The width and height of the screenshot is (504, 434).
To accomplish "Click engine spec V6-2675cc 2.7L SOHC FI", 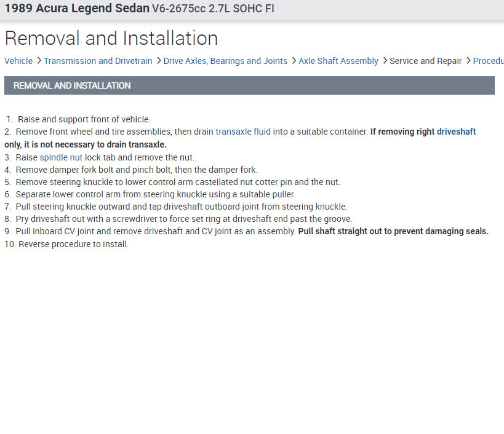I will click(x=213, y=9).
